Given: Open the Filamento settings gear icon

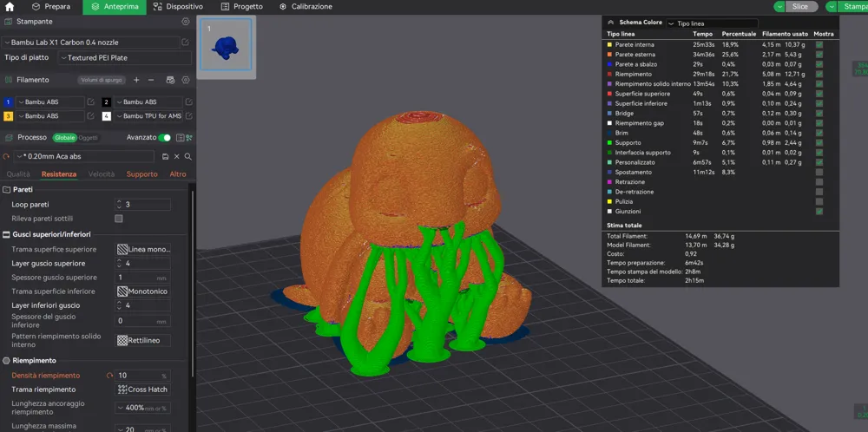Looking at the screenshot, I should coord(186,80).
